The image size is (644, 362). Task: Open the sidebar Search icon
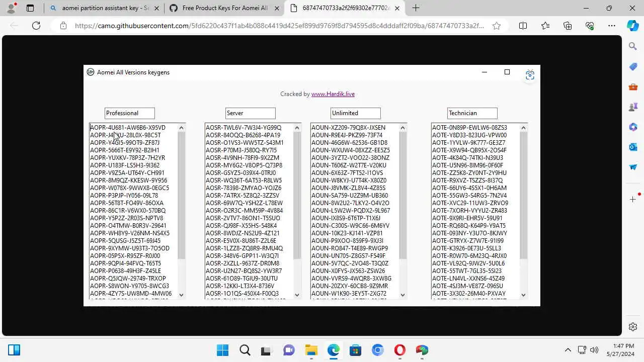[x=633, y=46]
